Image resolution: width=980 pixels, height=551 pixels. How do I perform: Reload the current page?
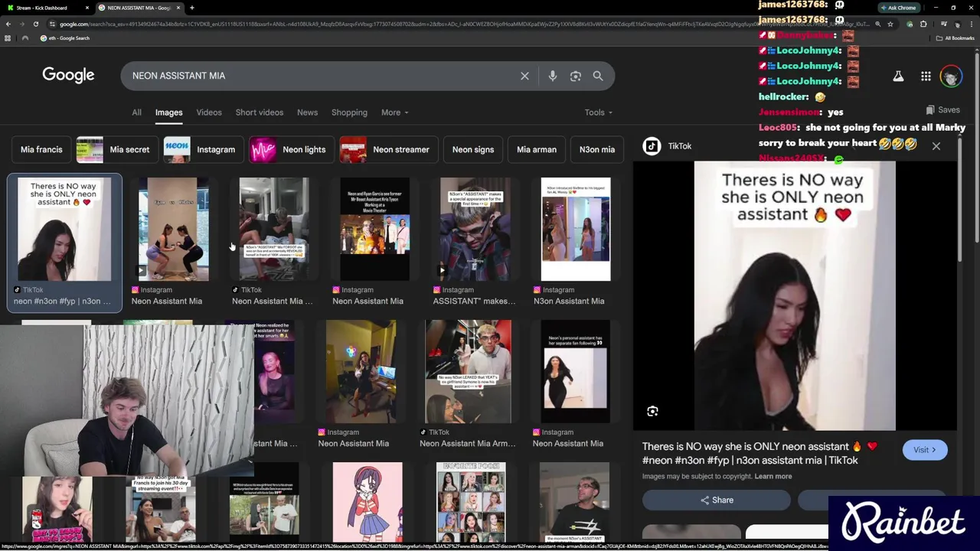click(x=36, y=24)
